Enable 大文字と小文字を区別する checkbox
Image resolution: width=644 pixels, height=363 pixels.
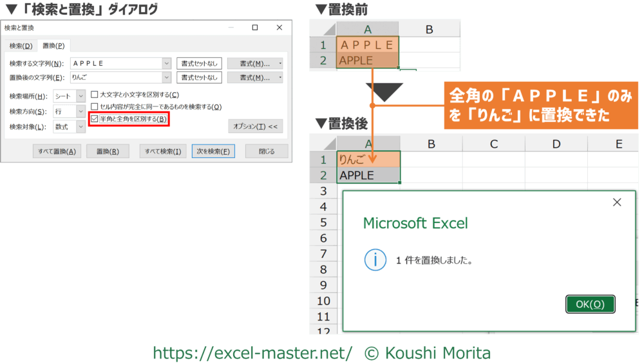(x=95, y=95)
